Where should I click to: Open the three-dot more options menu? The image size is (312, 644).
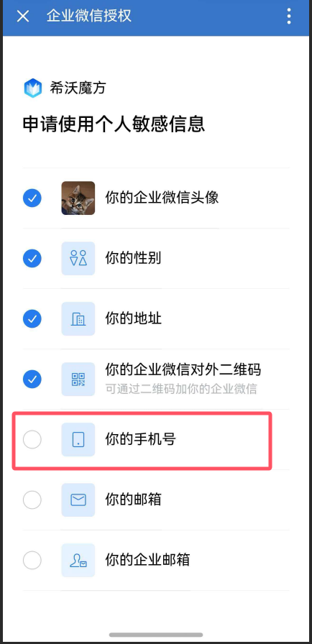[x=289, y=16]
